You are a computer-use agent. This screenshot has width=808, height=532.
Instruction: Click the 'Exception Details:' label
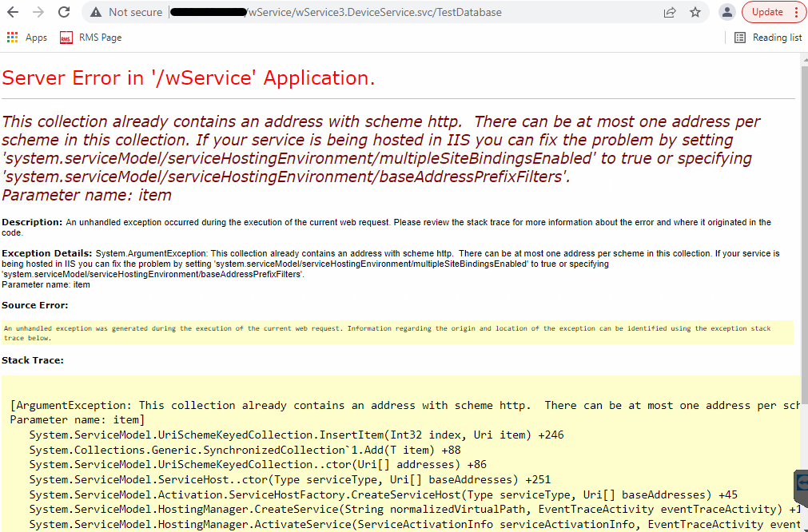pyautogui.click(x=47, y=253)
